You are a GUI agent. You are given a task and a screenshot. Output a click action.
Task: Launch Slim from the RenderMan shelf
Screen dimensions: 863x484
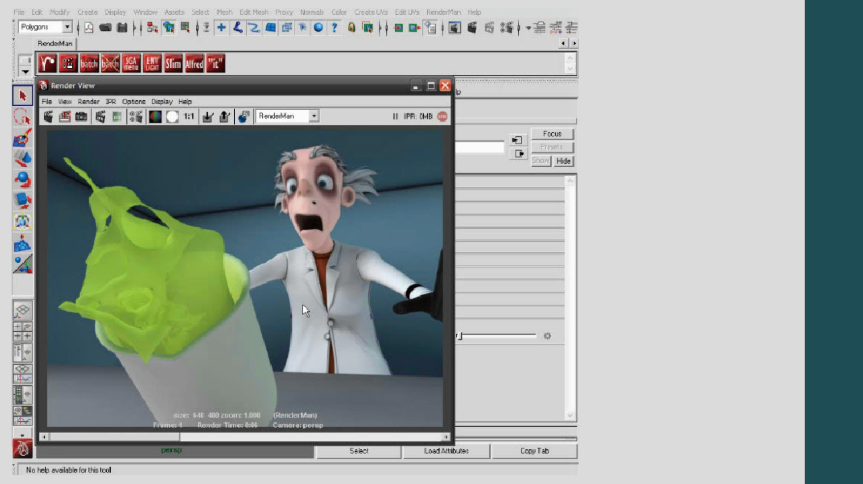tap(173, 63)
